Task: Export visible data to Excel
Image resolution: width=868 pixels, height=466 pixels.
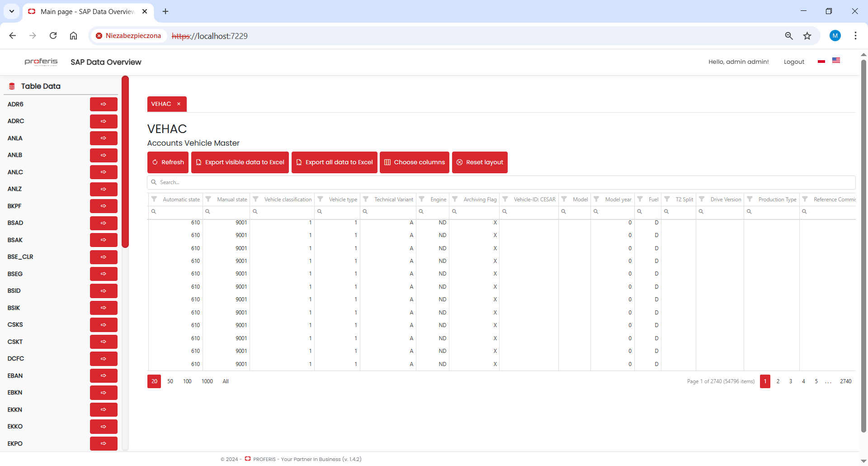Action: 240,162
